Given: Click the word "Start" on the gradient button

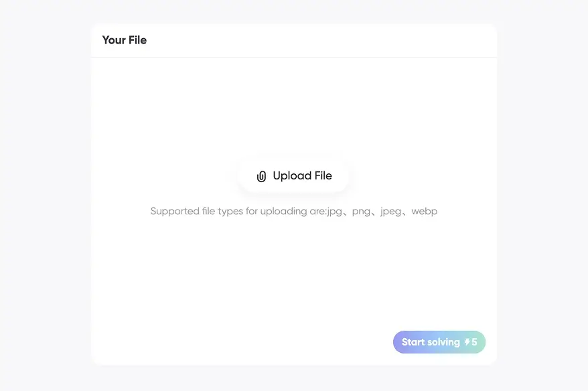Looking at the screenshot, I should (413, 342).
